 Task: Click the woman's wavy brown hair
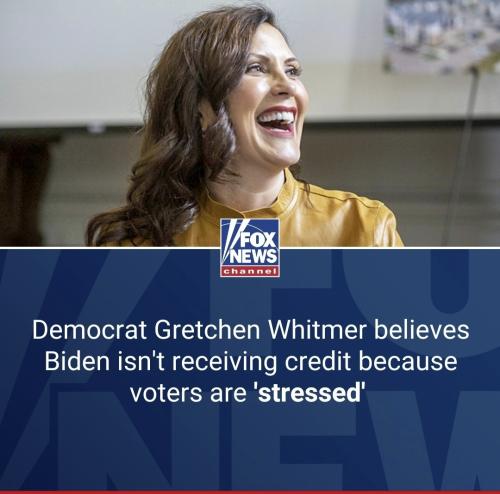tap(173, 140)
